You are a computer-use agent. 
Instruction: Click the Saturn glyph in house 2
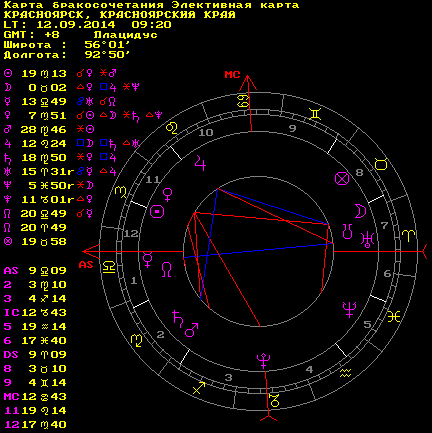pyautogui.click(x=178, y=318)
